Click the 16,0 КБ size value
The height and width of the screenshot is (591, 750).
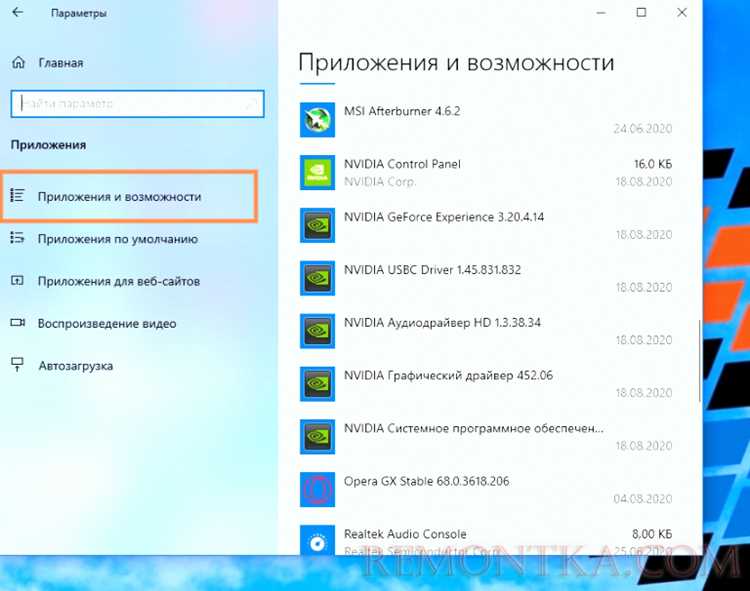point(653,164)
